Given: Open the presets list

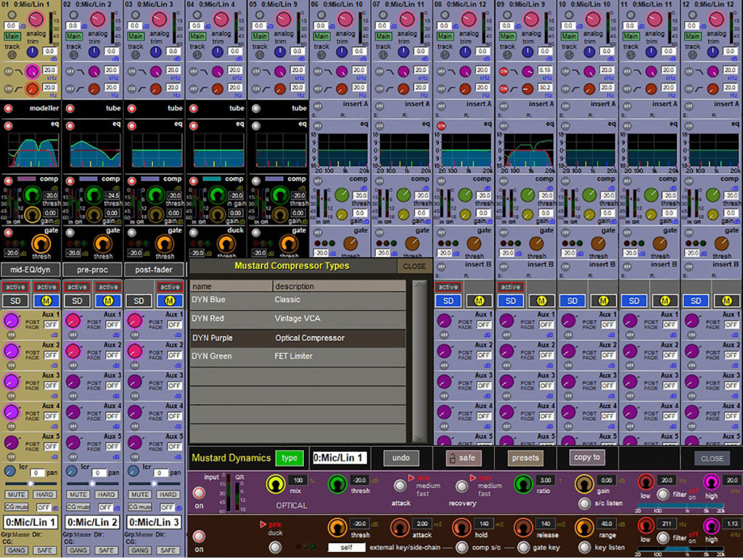Looking at the screenshot, I should point(525,458).
